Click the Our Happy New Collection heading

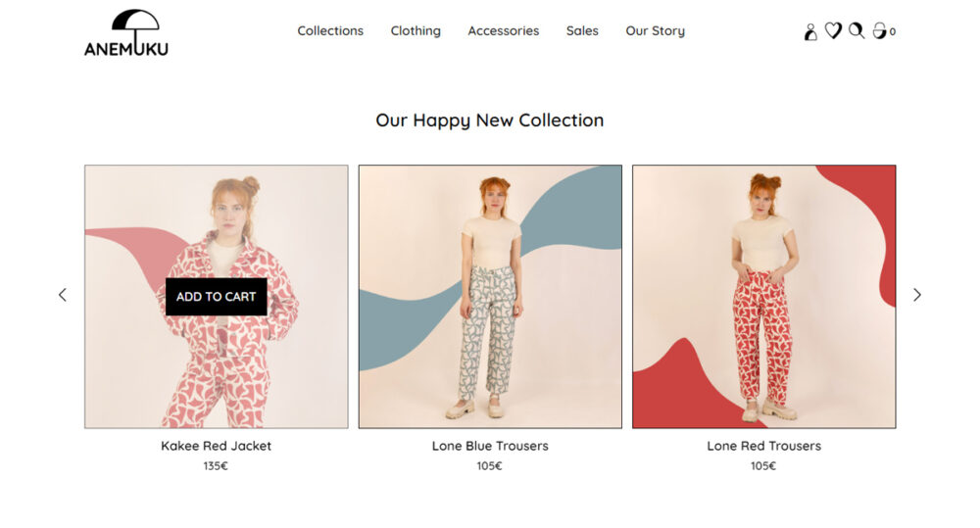coord(490,120)
